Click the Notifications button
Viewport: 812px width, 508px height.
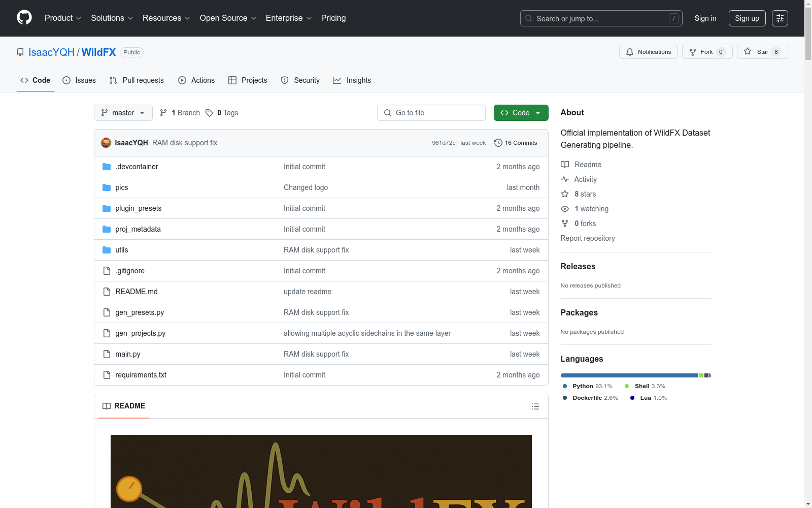(649, 52)
